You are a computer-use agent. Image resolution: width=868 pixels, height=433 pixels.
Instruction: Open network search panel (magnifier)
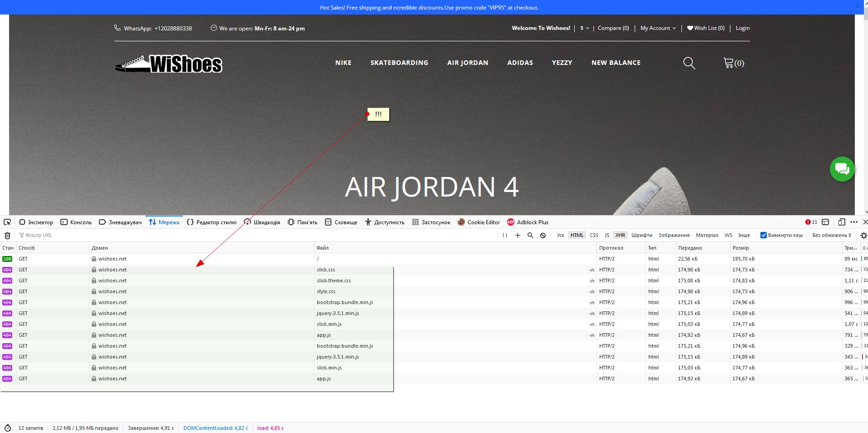(x=530, y=235)
